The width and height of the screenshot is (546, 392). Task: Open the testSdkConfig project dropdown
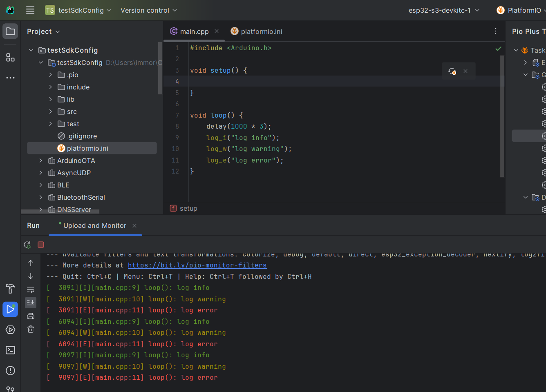(x=78, y=10)
